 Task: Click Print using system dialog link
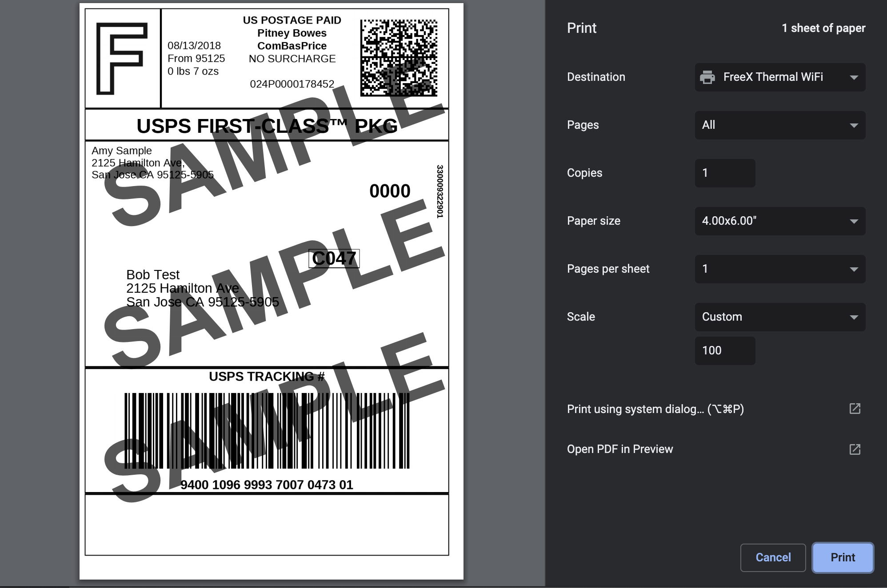655,409
